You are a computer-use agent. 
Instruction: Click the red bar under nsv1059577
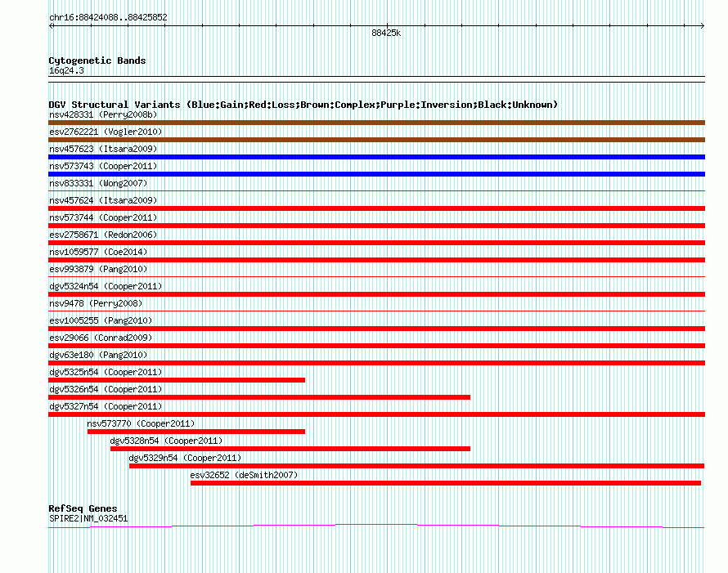376,260
